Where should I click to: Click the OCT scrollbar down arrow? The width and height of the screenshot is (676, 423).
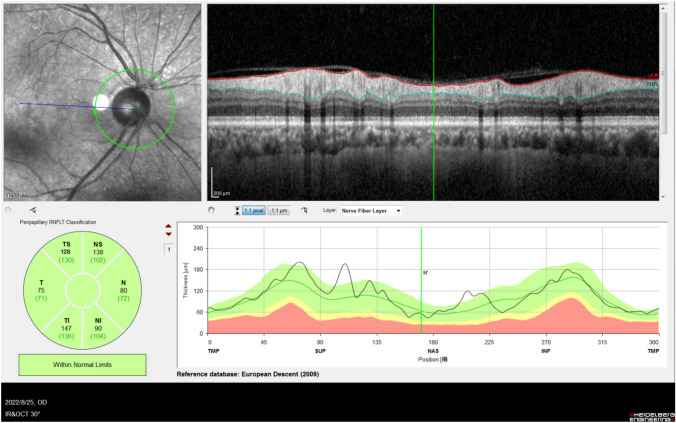[664, 196]
